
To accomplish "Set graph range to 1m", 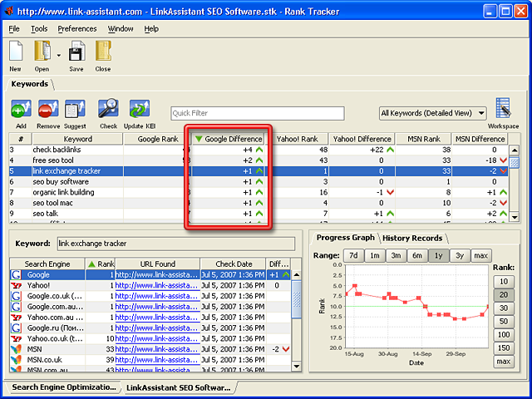I will (375, 255).
